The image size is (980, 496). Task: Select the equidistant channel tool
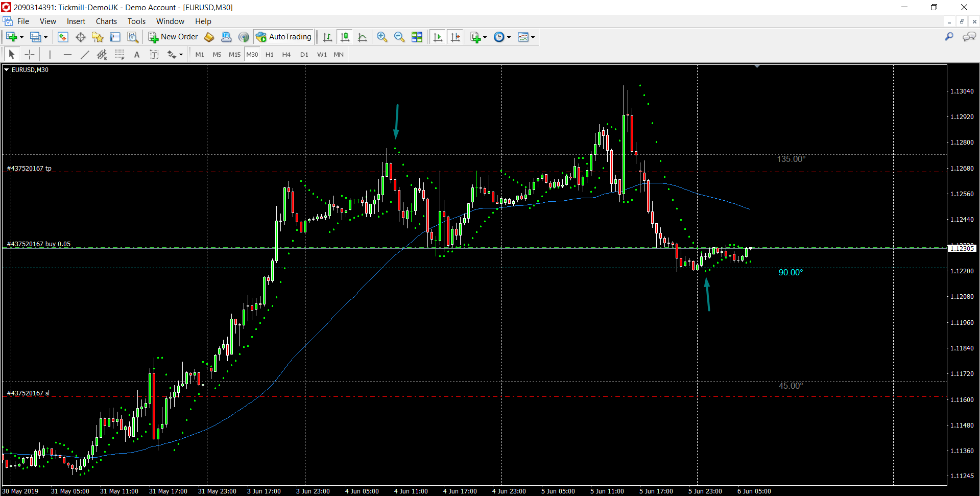(x=102, y=55)
